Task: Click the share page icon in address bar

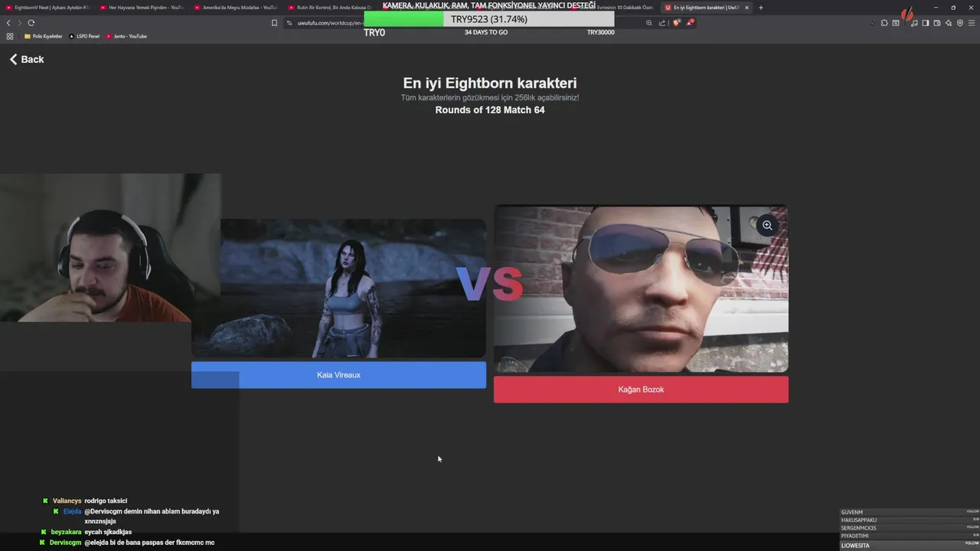Action: pyautogui.click(x=662, y=23)
